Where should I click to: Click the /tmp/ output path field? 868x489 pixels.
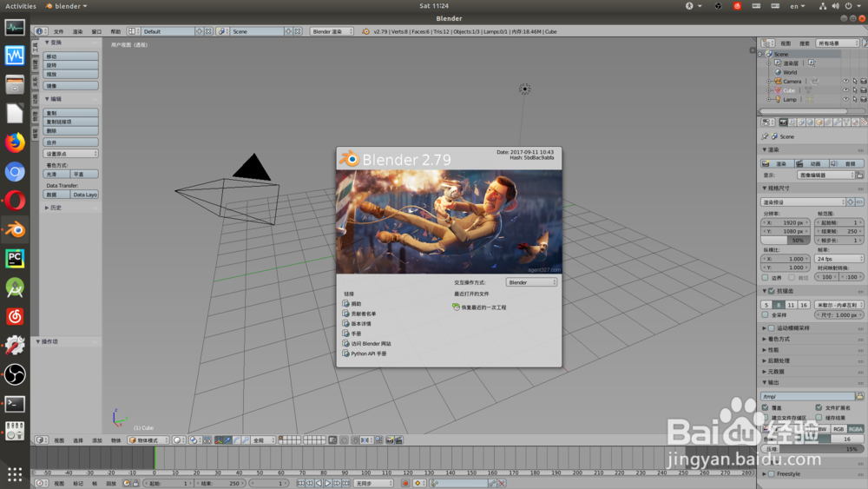807,397
